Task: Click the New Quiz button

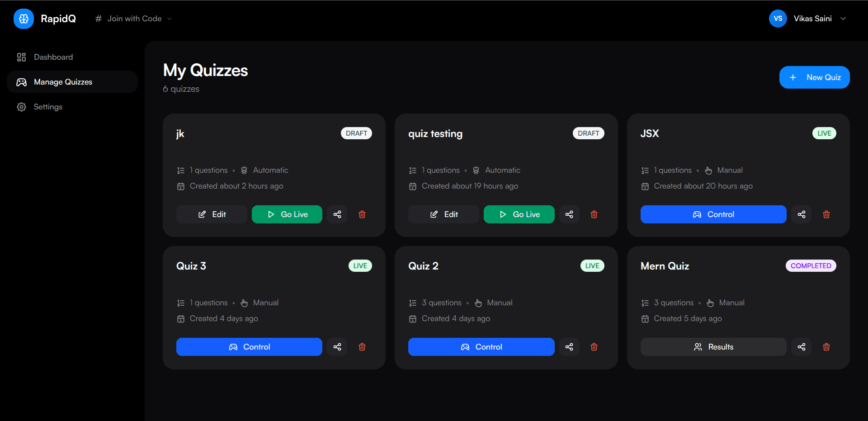Action: [814, 77]
